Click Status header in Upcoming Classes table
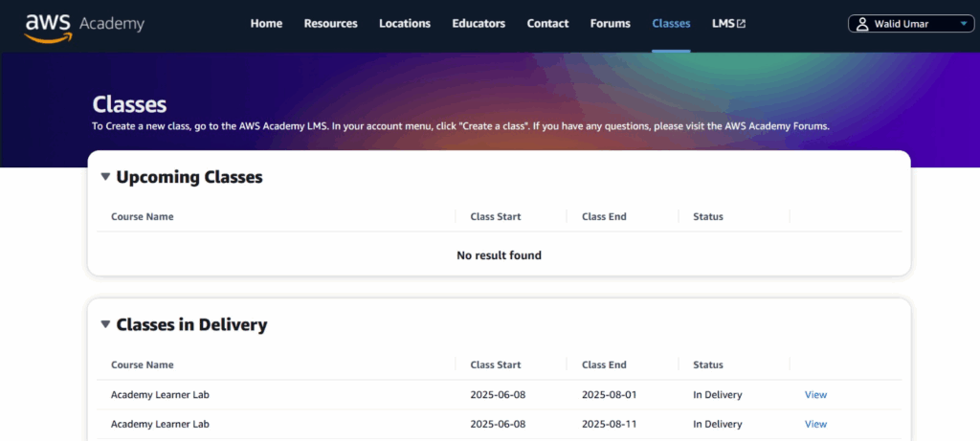980x441 pixels. point(708,217)
